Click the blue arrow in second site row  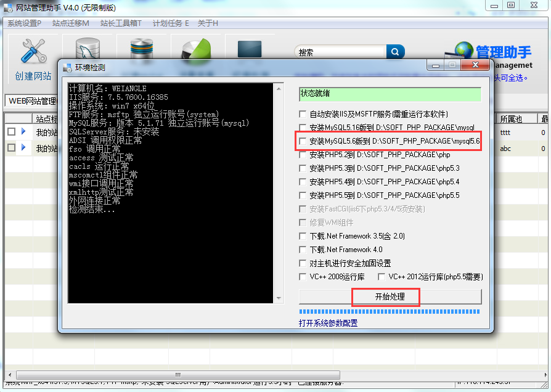coord(23,148)
